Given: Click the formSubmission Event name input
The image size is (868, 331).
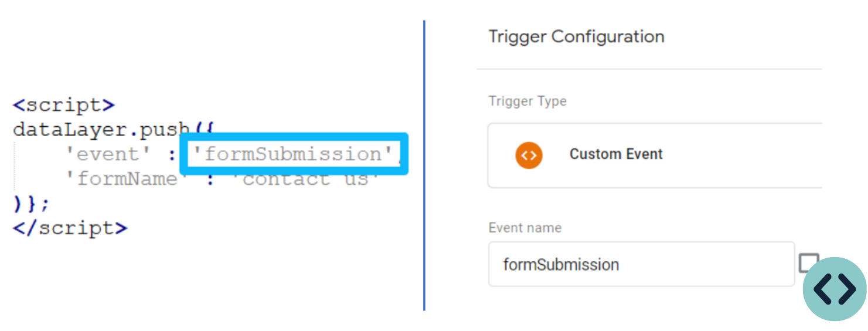Looking at the screenshot, I should pos(641,264).
